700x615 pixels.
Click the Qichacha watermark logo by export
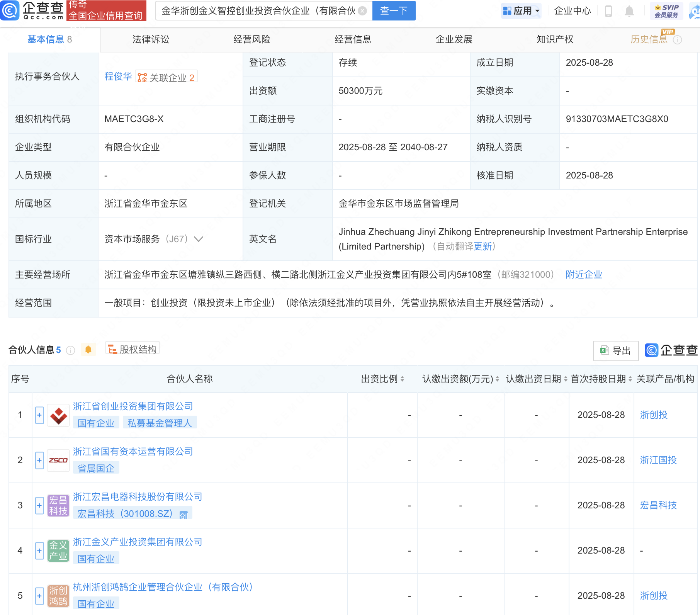coord(671,350)
